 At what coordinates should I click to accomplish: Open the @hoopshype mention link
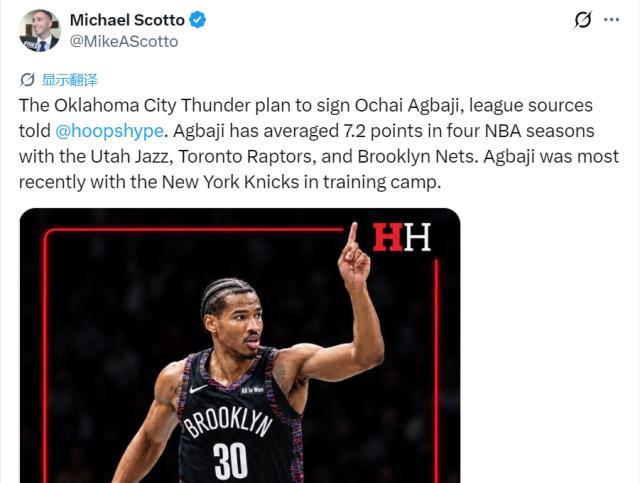click(109, 131)
